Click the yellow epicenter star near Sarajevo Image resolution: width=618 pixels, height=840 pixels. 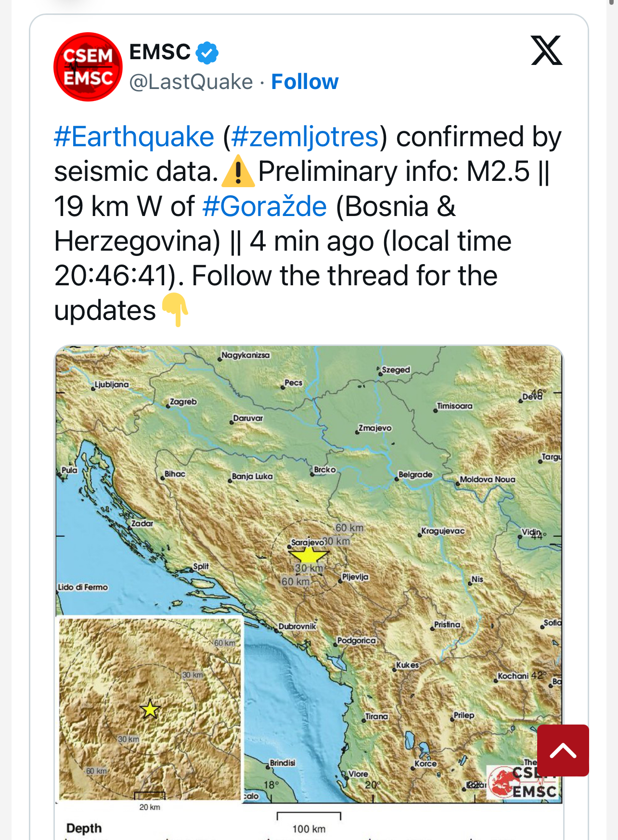click(x=308, y=555)
